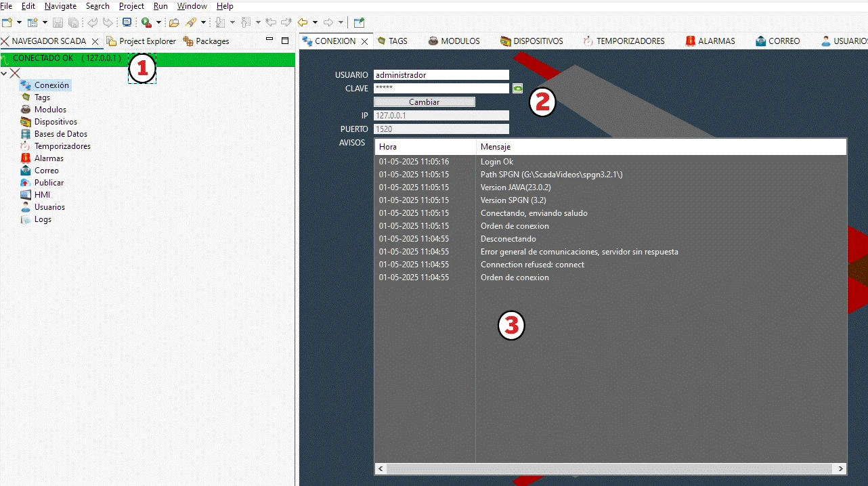Click the Save icon in the toolbar
The width and height of the screenshot is (868, 486).
pyautogui.click(x=58, y=22)
